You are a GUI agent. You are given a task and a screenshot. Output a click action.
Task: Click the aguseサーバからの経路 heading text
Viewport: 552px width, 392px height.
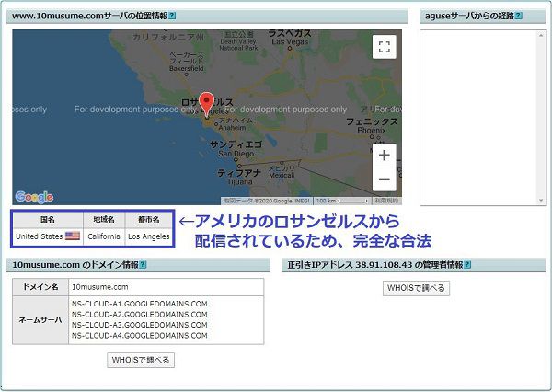pyautogui.click(x=469, y=16)
